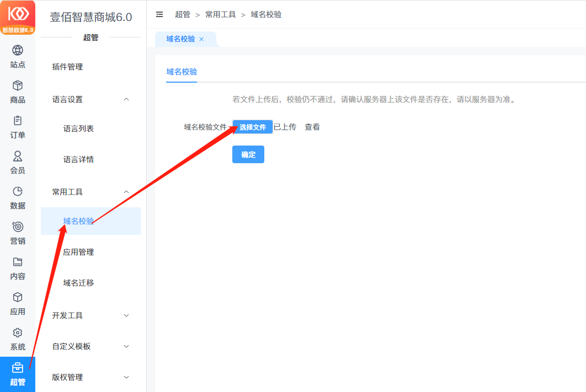Click the 选择文件 upload button
586x392 pixels.
tap(253, 127)
